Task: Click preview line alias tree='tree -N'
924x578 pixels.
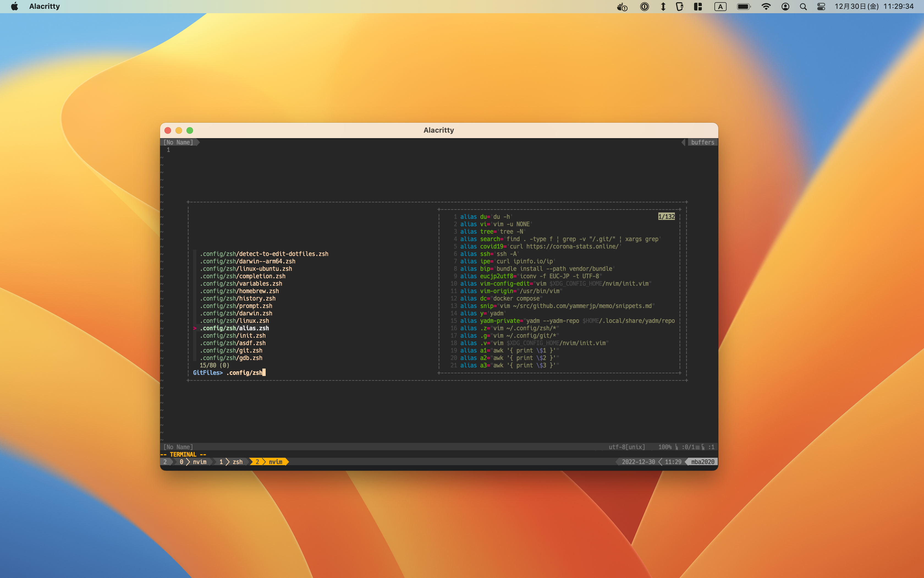Action: (x=493, y=232)
